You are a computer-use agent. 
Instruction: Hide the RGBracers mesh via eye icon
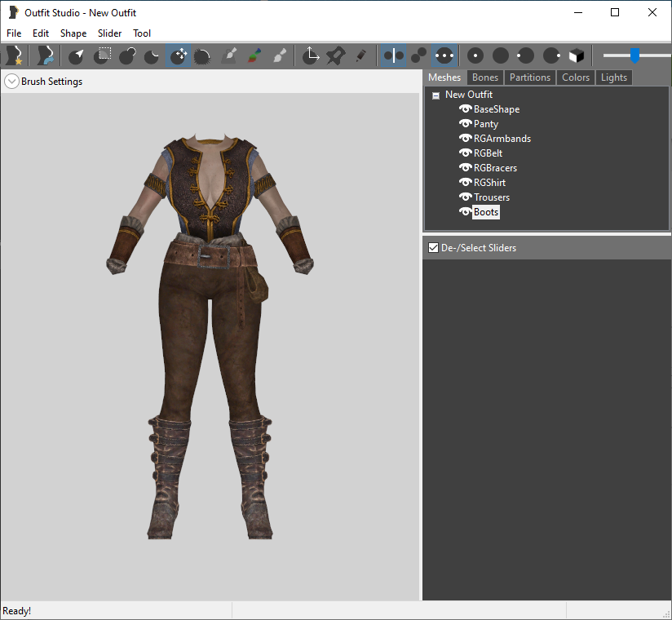coord(466,168)
